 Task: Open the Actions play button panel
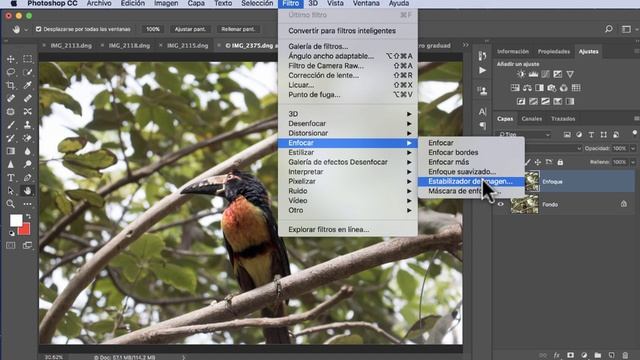(x=482, y=70)
